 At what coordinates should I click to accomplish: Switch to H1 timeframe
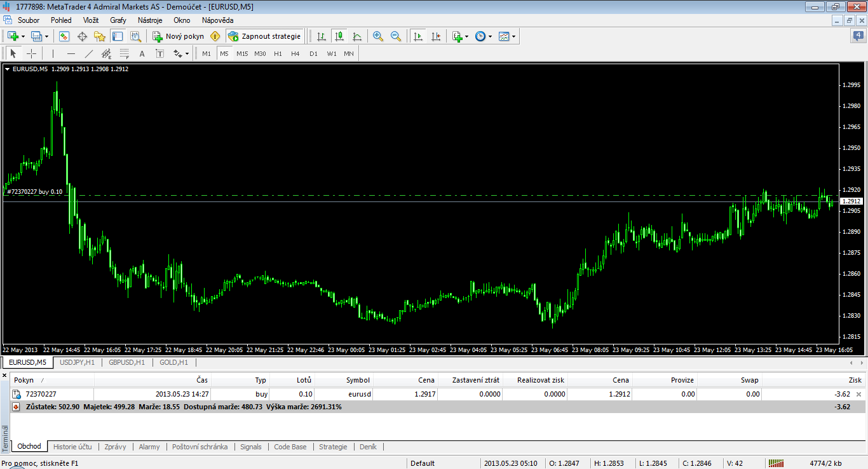(x=278, y=53)
